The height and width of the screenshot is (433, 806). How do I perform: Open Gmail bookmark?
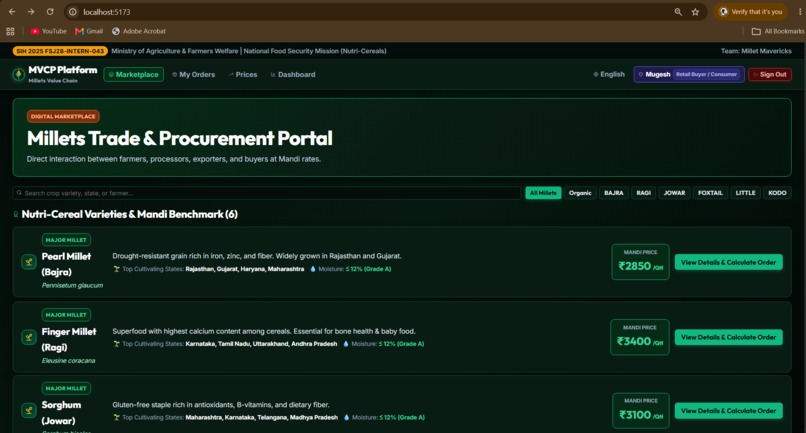tap(89, 31)
